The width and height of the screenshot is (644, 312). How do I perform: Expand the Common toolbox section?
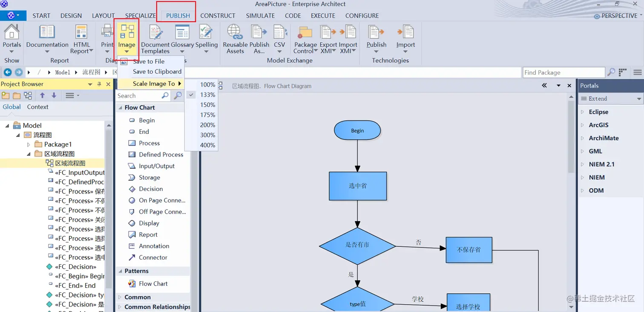click(120, 298)
